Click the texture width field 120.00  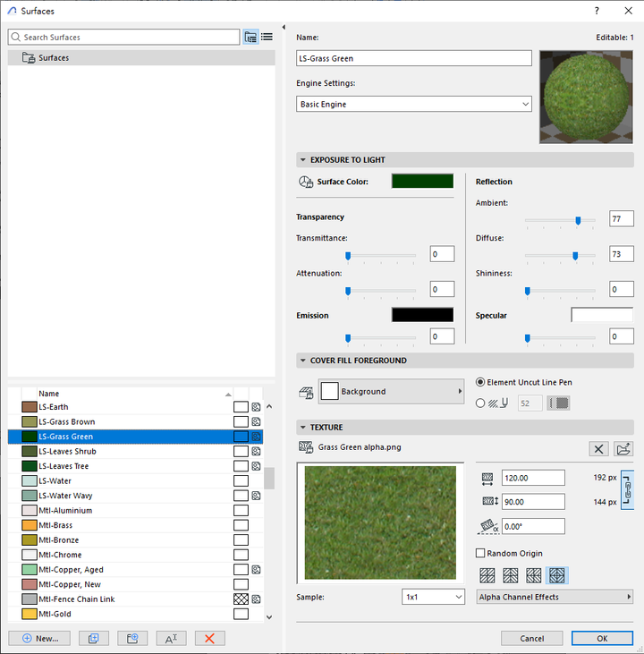coord(533,478)
